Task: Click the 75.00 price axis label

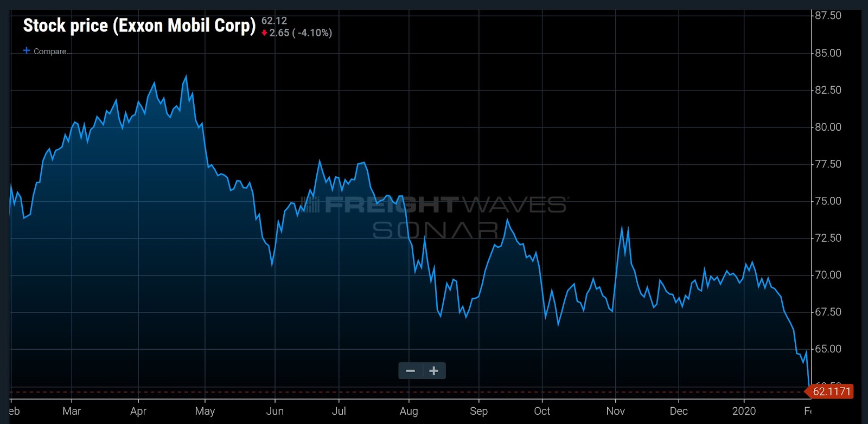Action: 828,201
